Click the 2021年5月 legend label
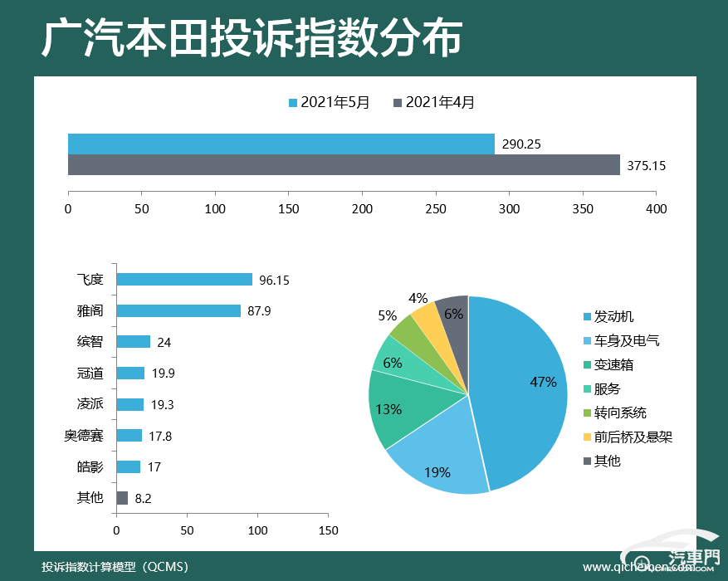 335,103
